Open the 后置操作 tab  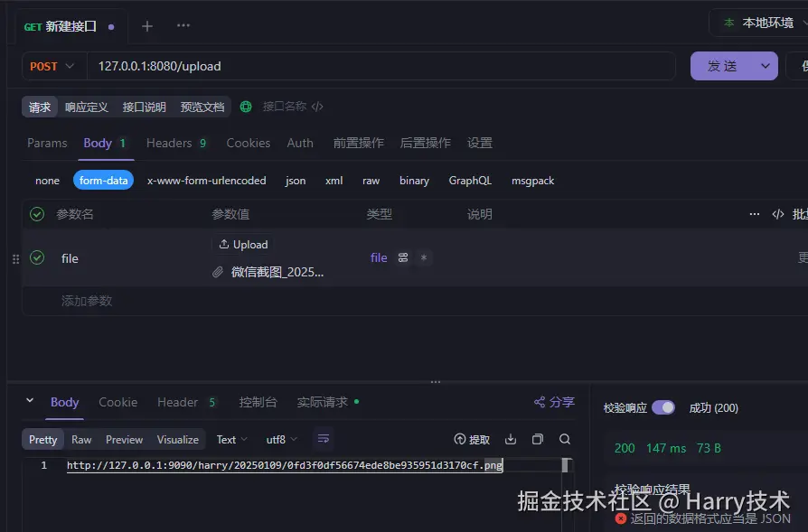pyautogui.click(x=426, y=144)
